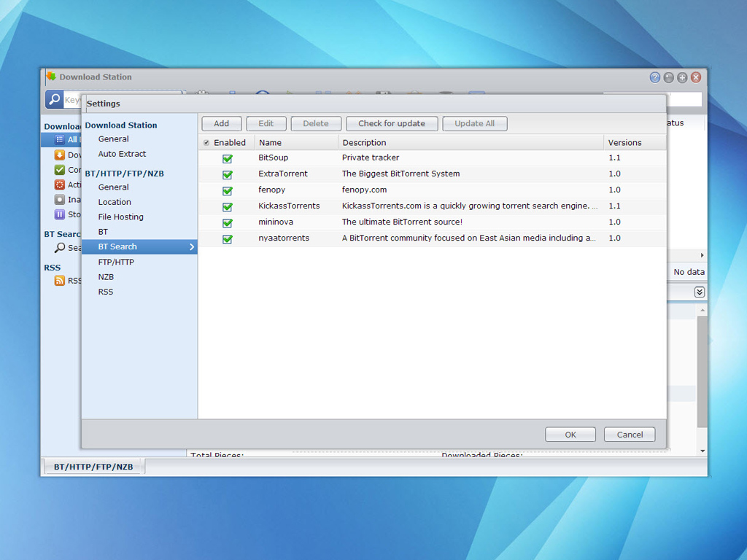Screen dimensions: 747x560
Task: Click the Check for update button
Action: (x=392, y=123)
